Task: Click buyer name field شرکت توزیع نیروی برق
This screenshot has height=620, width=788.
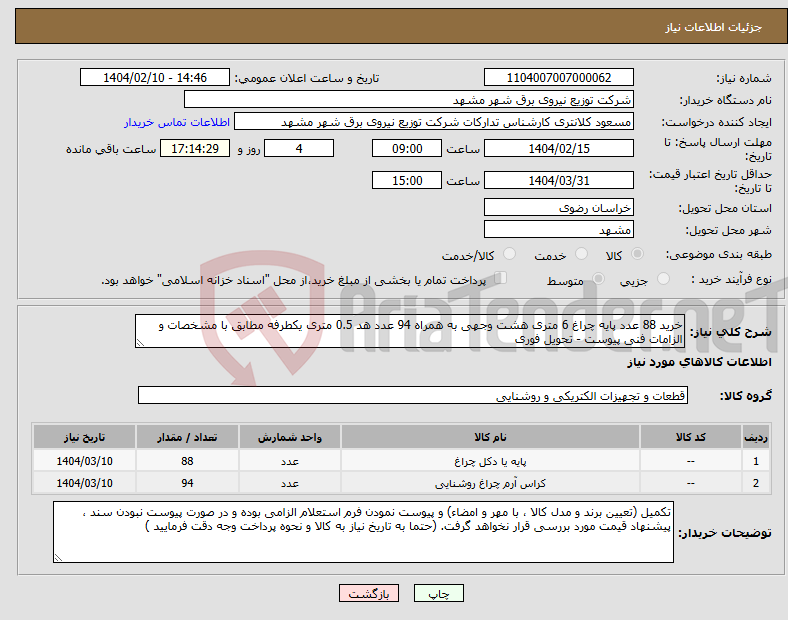Action: tap(409, 99)
